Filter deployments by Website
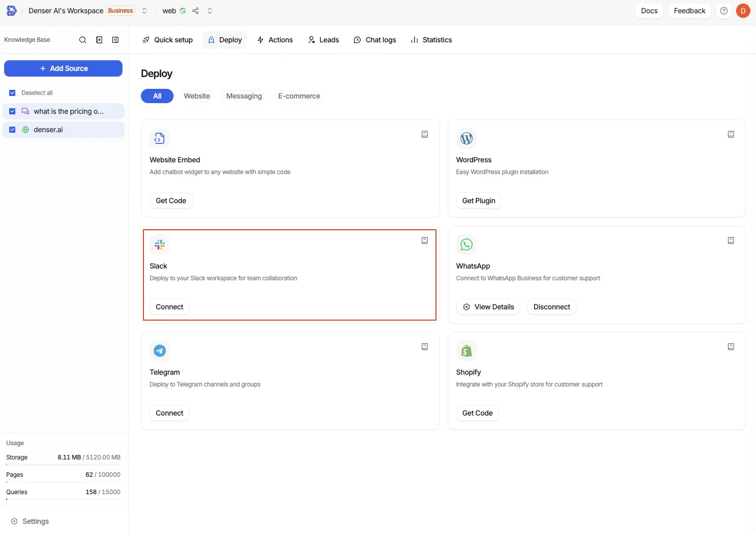Viewport: 756px width, 533px height. click(x=197, y=96)
